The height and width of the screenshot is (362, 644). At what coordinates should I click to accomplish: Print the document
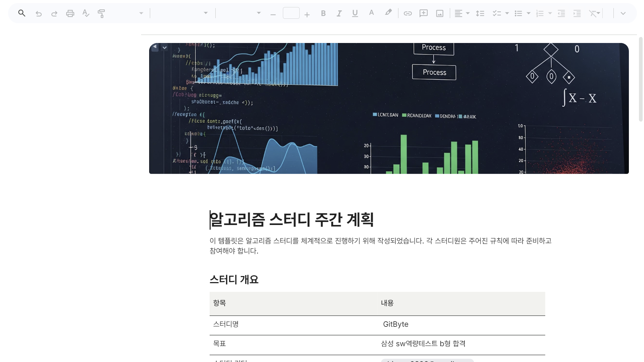click(70, 13)
